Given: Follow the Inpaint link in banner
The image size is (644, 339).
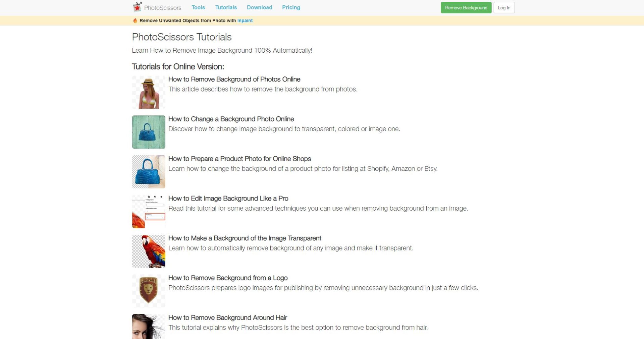Looking at the screenshot, I should point(245,20).
